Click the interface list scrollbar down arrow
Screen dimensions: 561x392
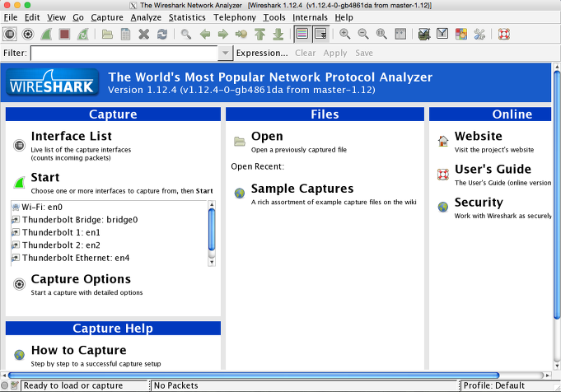pyautogui.click(x=212, y=262)
